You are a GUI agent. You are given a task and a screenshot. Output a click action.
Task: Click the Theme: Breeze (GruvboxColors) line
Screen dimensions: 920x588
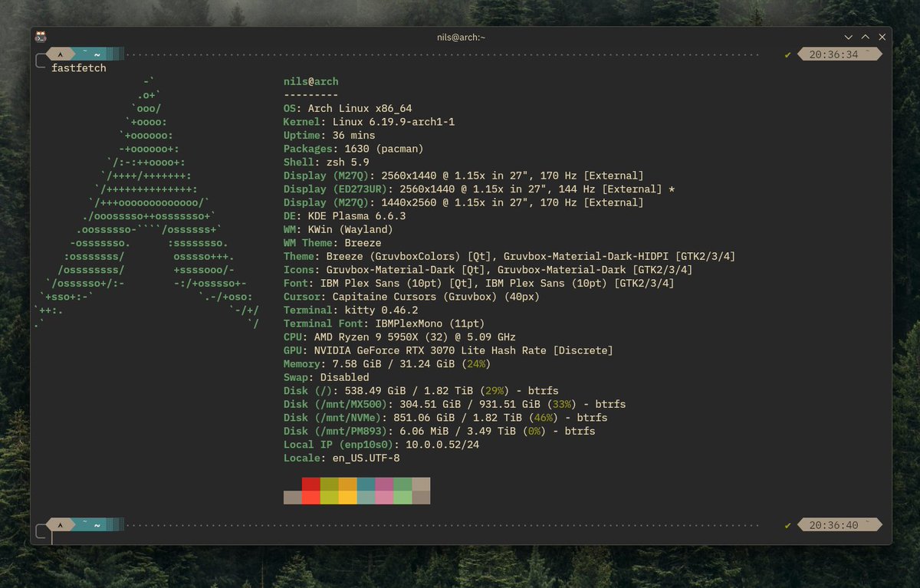pos(509,256)
